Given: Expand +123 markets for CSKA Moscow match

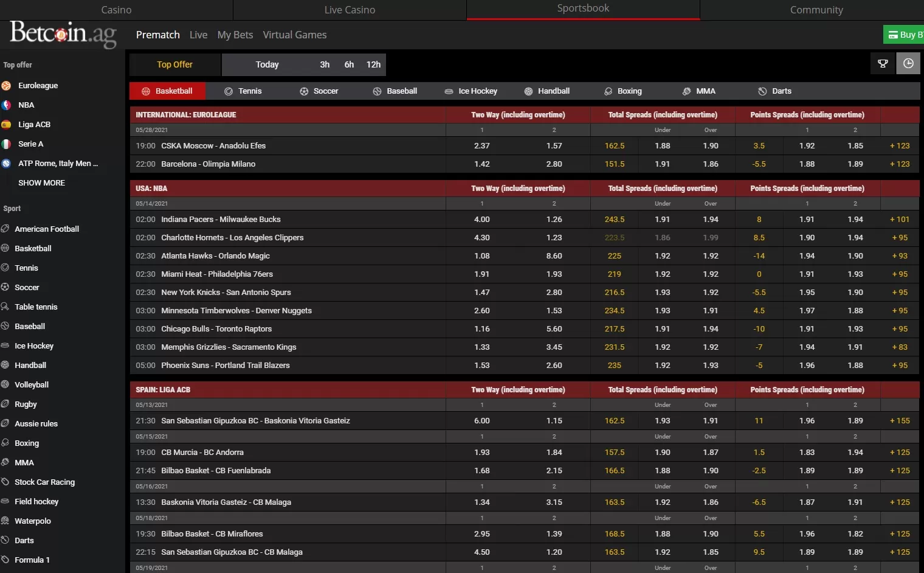Looking at the screenshot, I should coord(900,146).
